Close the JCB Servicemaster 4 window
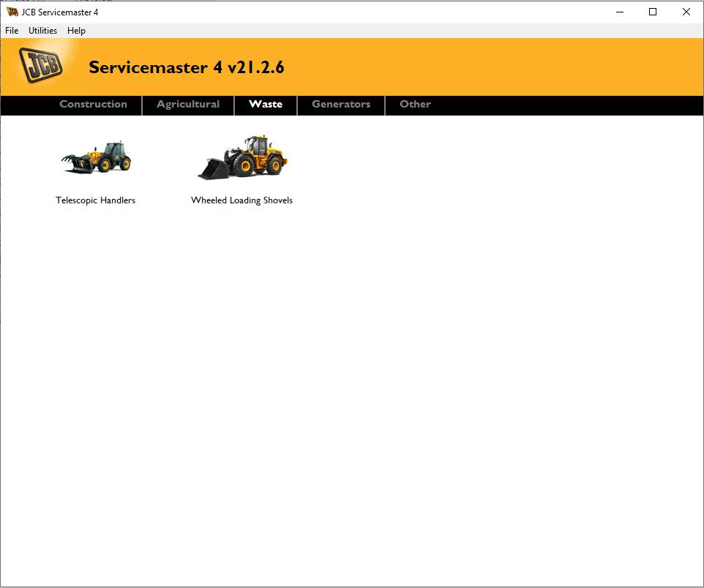This screenshot has height=588, width=704. tap(686, 12)
